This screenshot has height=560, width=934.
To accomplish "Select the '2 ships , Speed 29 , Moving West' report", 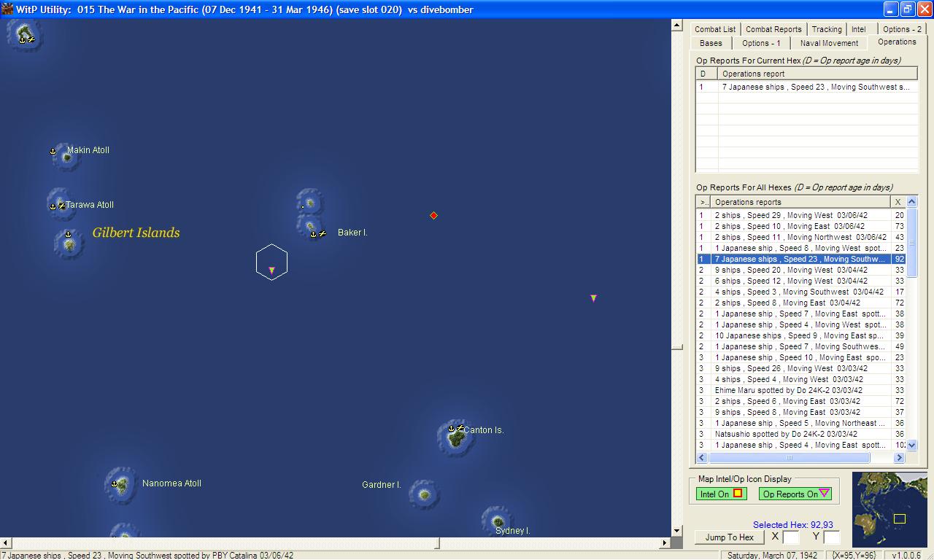I will pyautogui.click(x=800, y=215).
